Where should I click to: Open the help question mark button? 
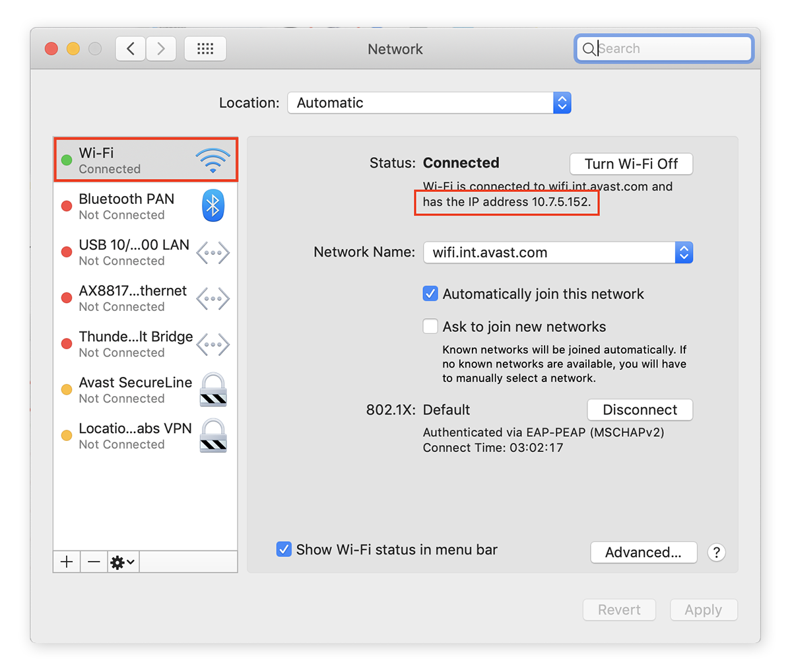tap(716, 553)
